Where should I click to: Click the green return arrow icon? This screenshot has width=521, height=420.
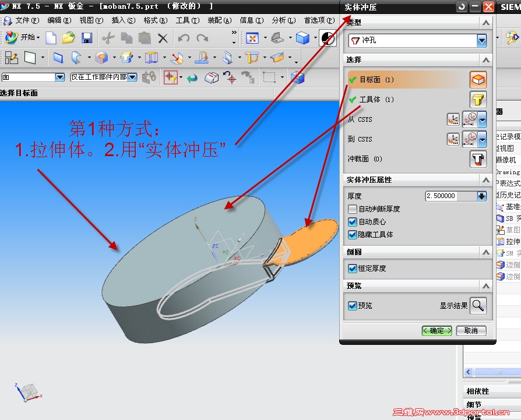(x=192, y=79)
